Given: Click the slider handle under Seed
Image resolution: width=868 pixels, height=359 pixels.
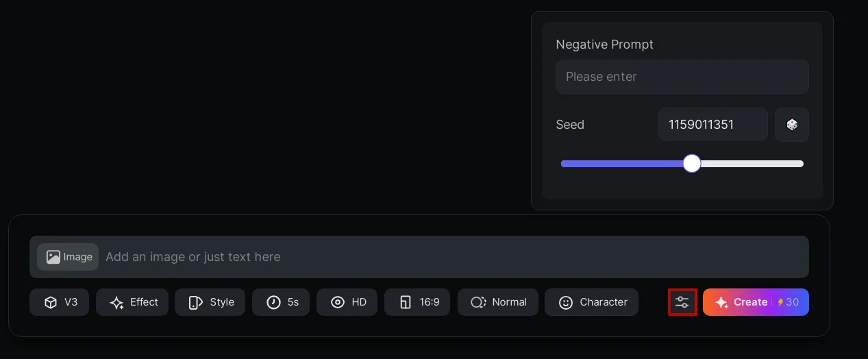Looking at the screenshot, I should [x=692, y=164].
